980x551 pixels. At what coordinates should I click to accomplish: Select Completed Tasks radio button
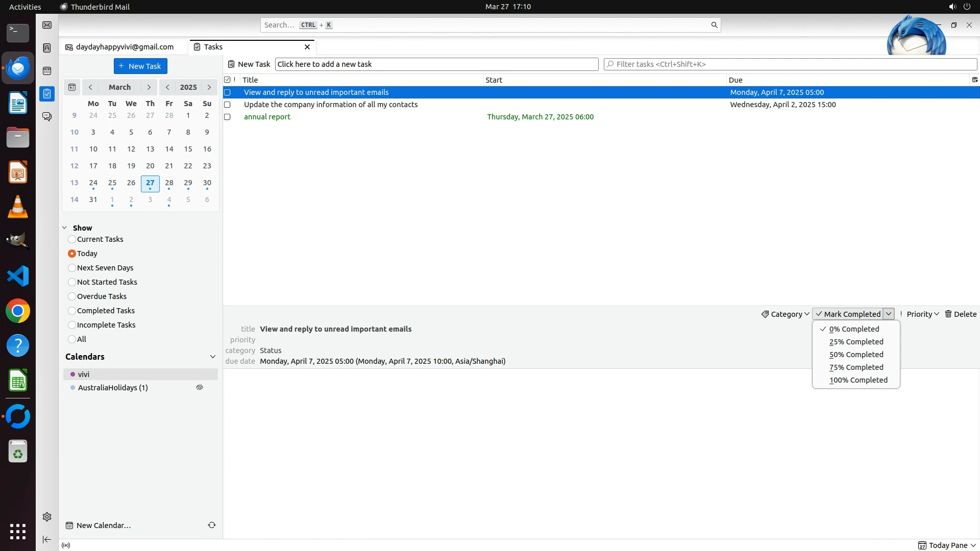pos(72,311)
